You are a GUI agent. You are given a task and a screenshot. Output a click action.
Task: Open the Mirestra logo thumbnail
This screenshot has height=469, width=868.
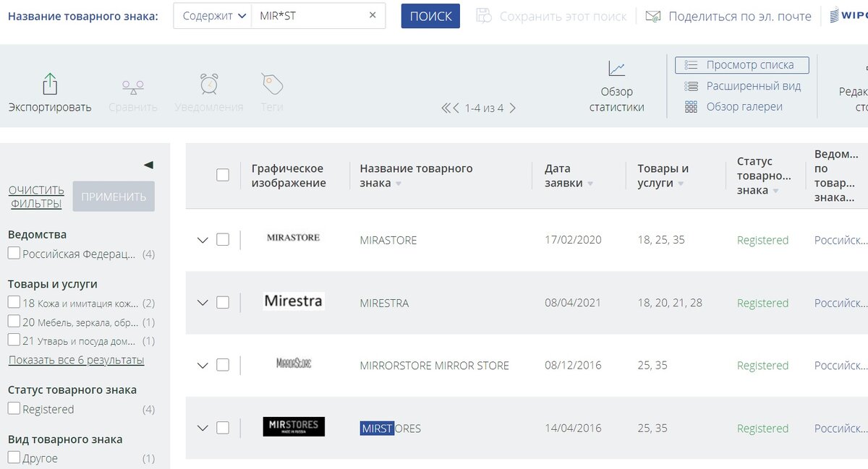293,301
